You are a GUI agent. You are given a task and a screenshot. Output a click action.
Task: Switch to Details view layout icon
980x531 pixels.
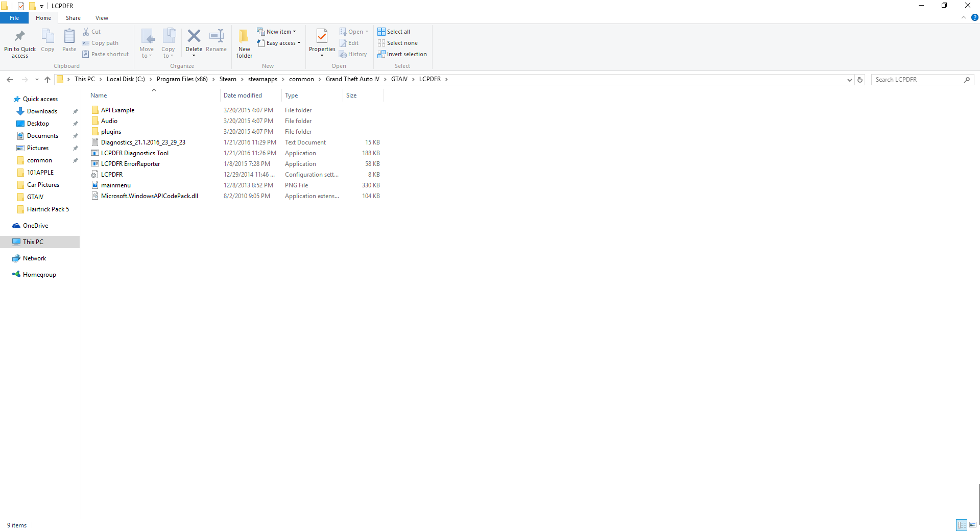point(962,525)
